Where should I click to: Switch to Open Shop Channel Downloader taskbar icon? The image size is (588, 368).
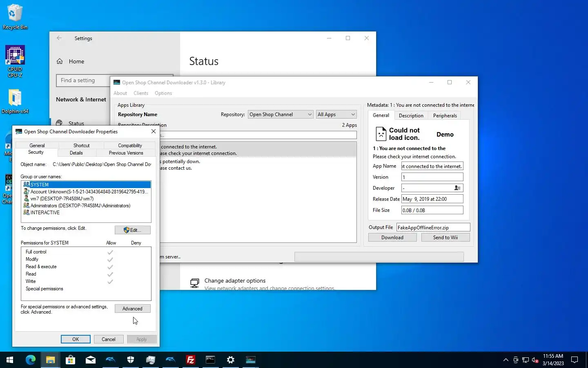coord(250,360)
